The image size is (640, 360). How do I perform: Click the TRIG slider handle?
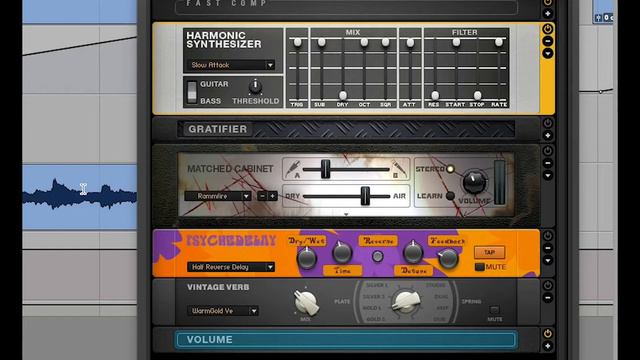(298, 42)
